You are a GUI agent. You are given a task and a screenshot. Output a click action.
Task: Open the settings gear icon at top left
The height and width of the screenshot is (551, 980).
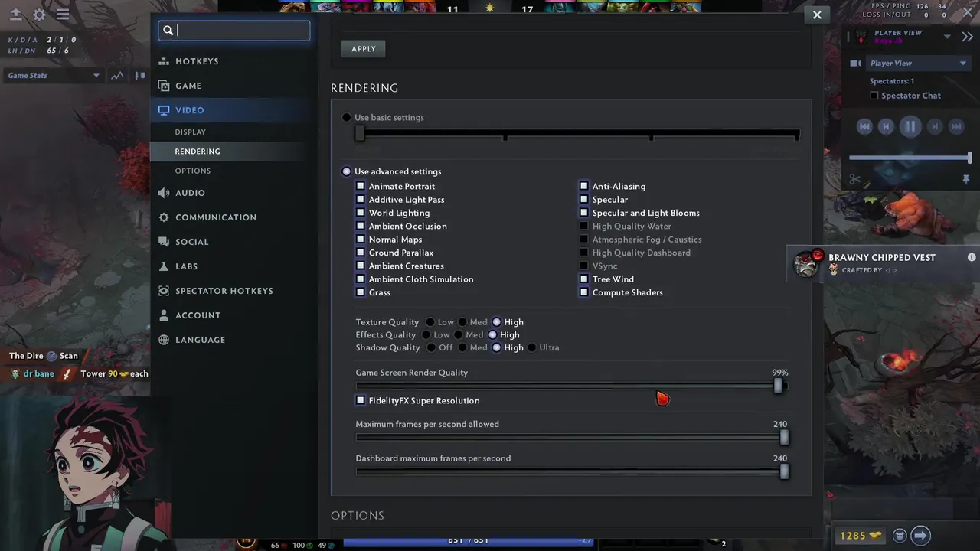(39, 15)
